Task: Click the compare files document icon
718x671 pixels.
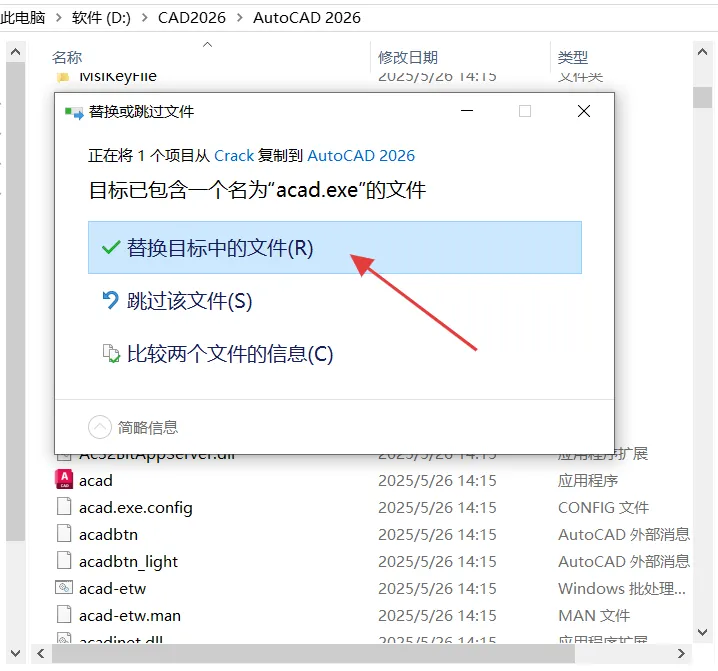Action: point(111,354)
